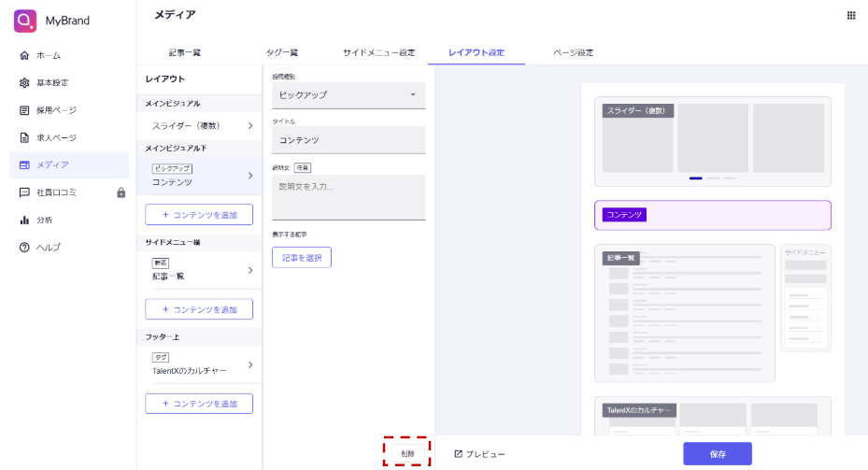
Task: Open 求人ページ in the sidebar
Action: [x=56, y=137]
